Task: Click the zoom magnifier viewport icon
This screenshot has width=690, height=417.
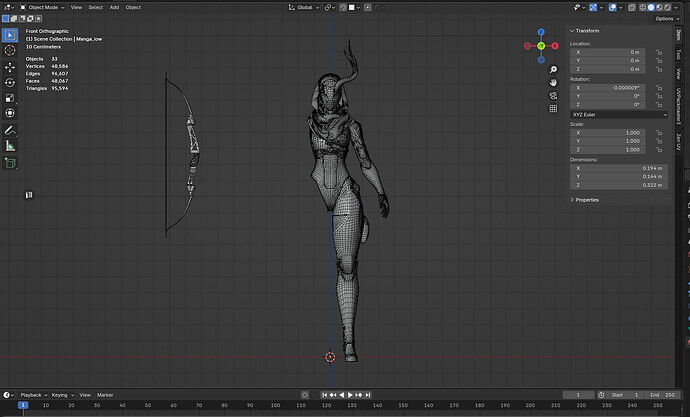Action: click(553, 68)
